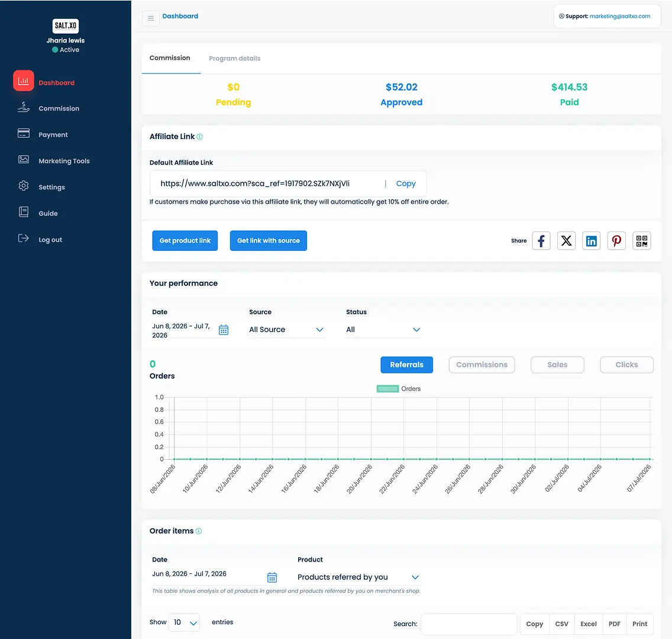Export table as Excel

589,624
